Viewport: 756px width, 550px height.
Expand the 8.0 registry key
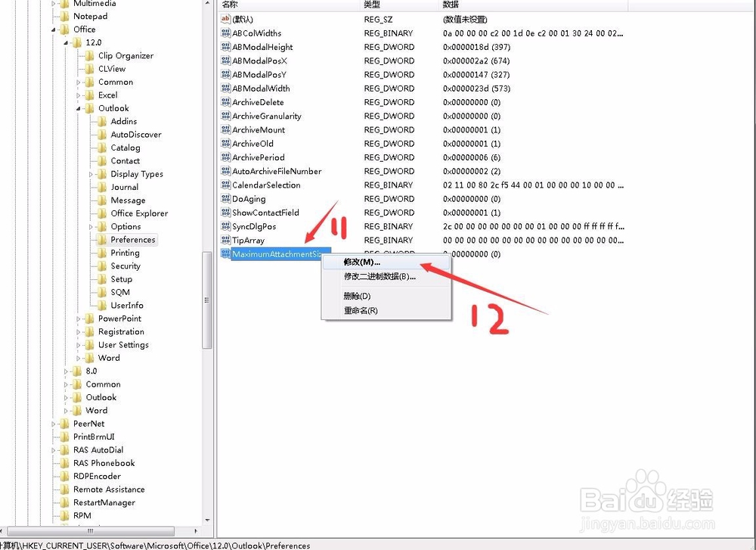pyautogui.click(x=67, y=371)
